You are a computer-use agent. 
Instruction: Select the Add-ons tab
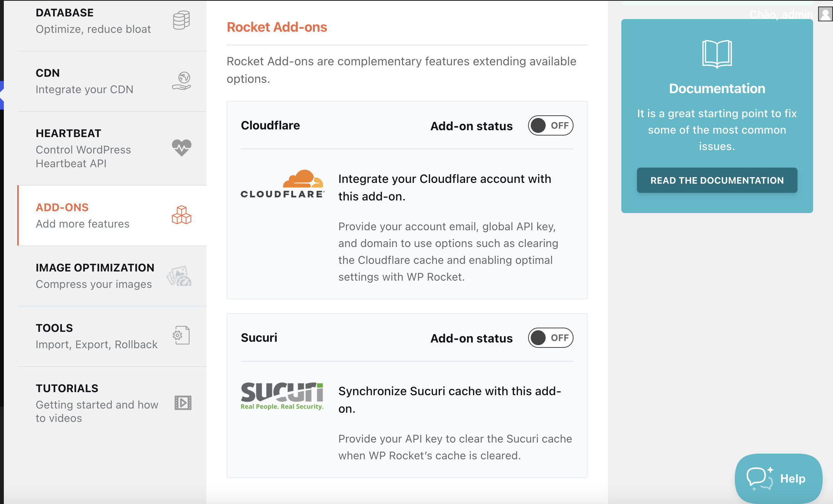coord(112,216)
